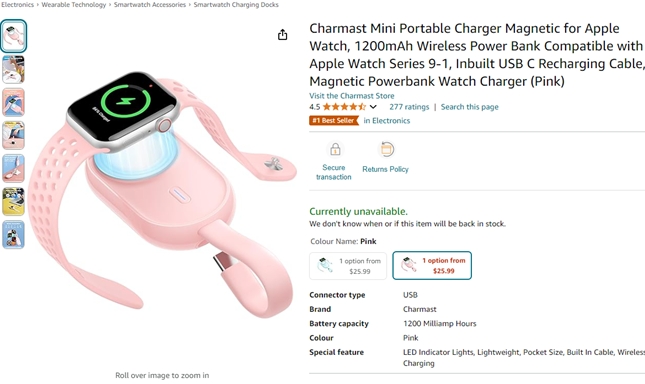Click the share icon above product image

[x=282, y=35]
